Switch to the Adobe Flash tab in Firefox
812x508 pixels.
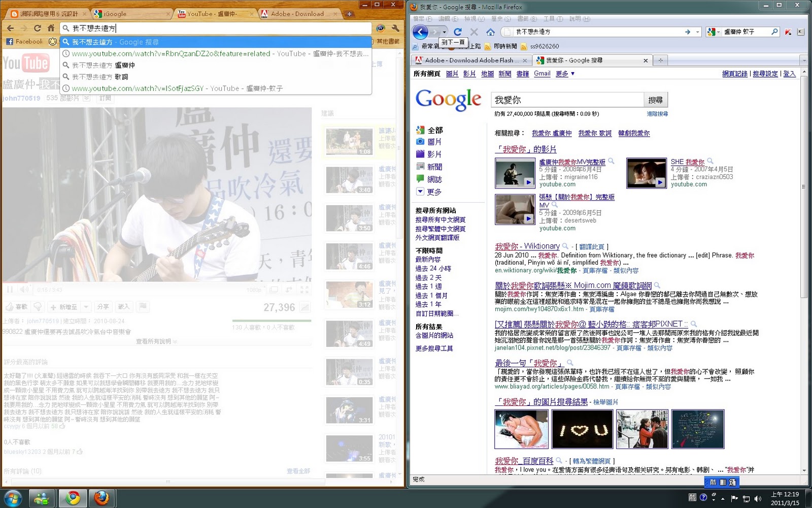tap(471, 60)
